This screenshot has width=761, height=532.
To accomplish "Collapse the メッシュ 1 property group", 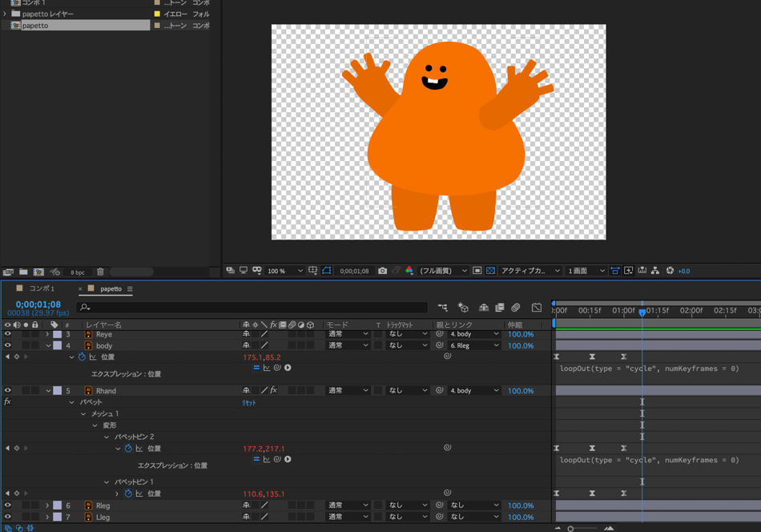I will point(83,414).
